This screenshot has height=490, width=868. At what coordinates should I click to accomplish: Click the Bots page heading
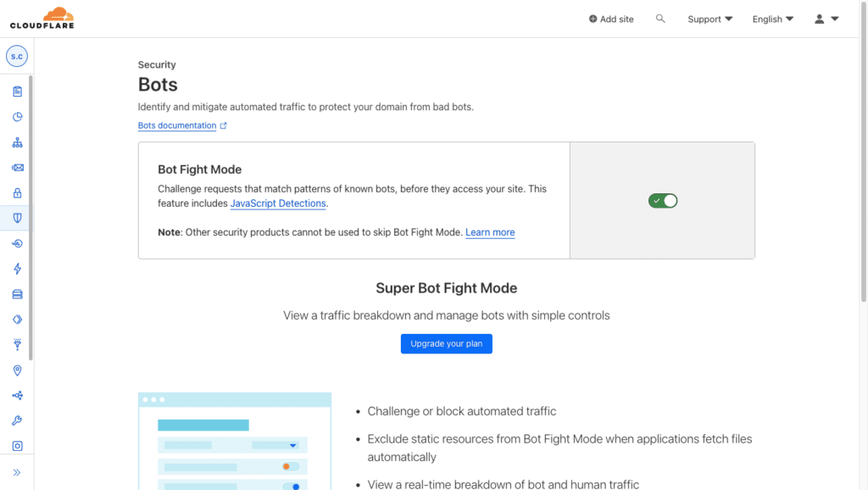pyautogui.click(x=158, y=84)
